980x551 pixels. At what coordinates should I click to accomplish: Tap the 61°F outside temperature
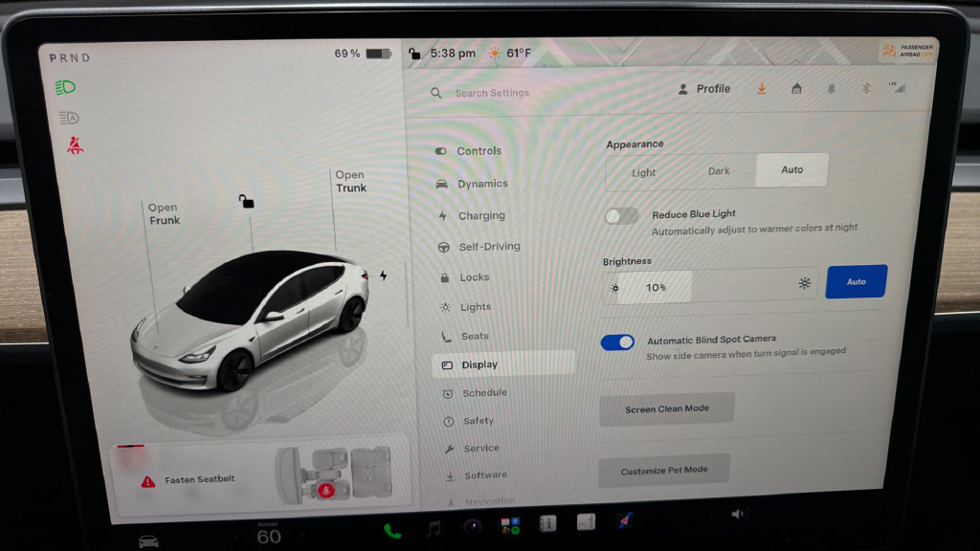click(519, 54)
